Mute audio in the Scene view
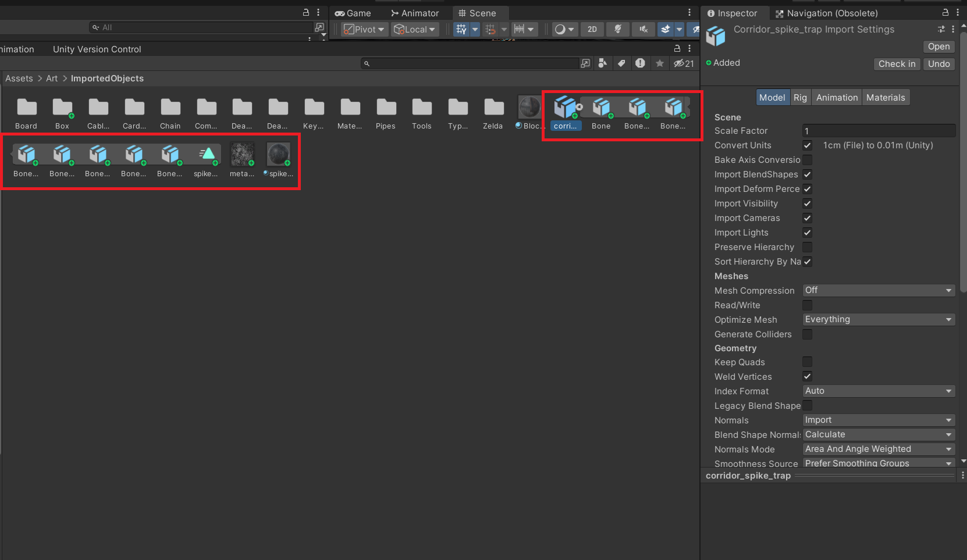Screen dimensions: 967x560 point(644,29)
